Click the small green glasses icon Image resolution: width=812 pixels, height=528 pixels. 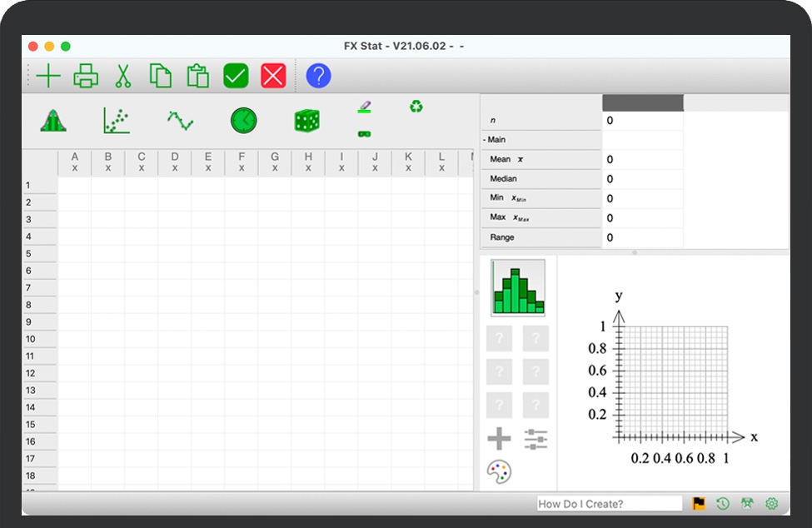click(365, 134)
